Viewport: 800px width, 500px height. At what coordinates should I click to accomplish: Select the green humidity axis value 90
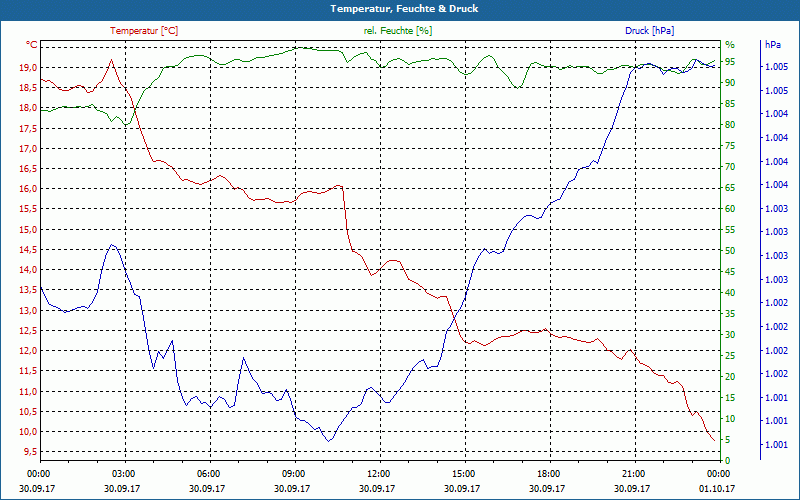click(x=730, y=83)
